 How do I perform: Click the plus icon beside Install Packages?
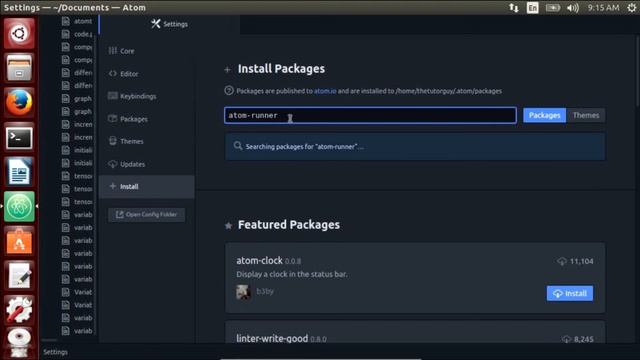click(227, 70)
